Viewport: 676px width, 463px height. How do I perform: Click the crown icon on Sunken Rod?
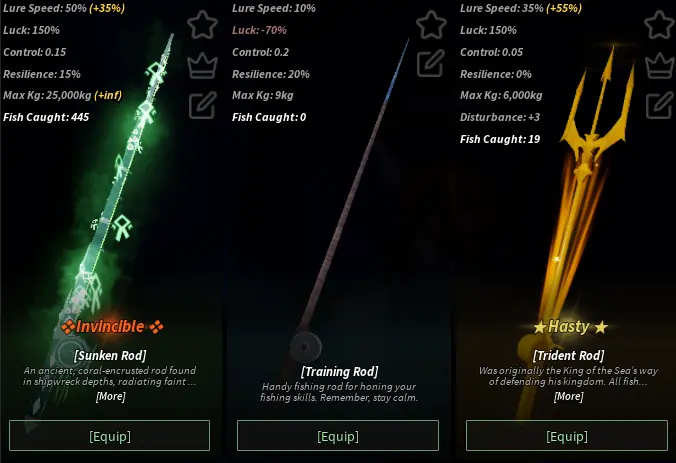202,66
